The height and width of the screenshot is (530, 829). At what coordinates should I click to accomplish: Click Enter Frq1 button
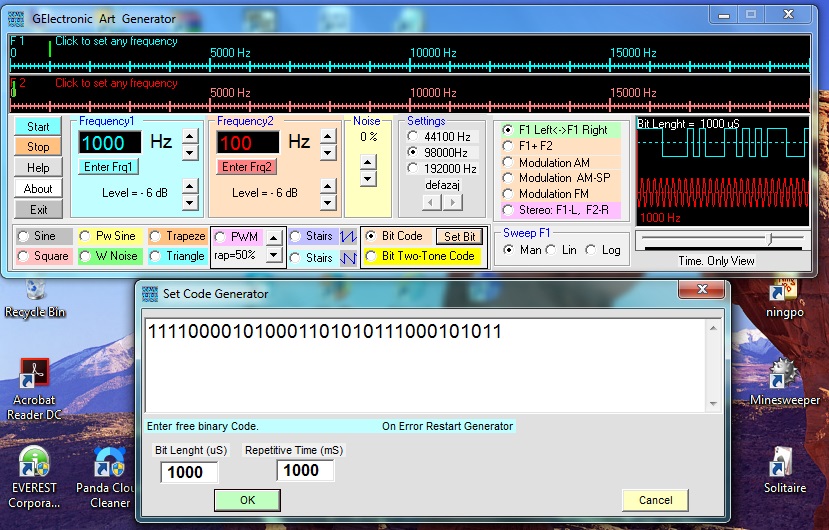coord(108,167)
